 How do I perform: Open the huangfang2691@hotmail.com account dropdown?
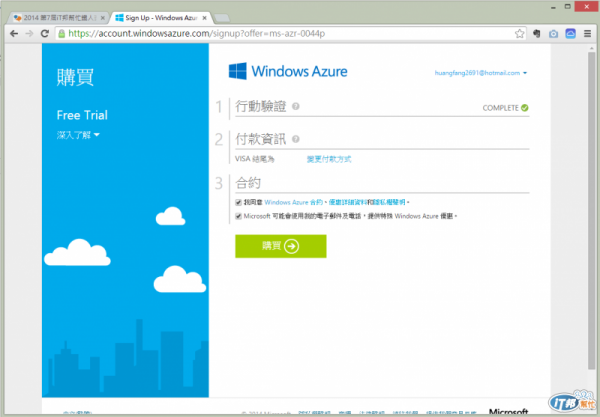481,73
